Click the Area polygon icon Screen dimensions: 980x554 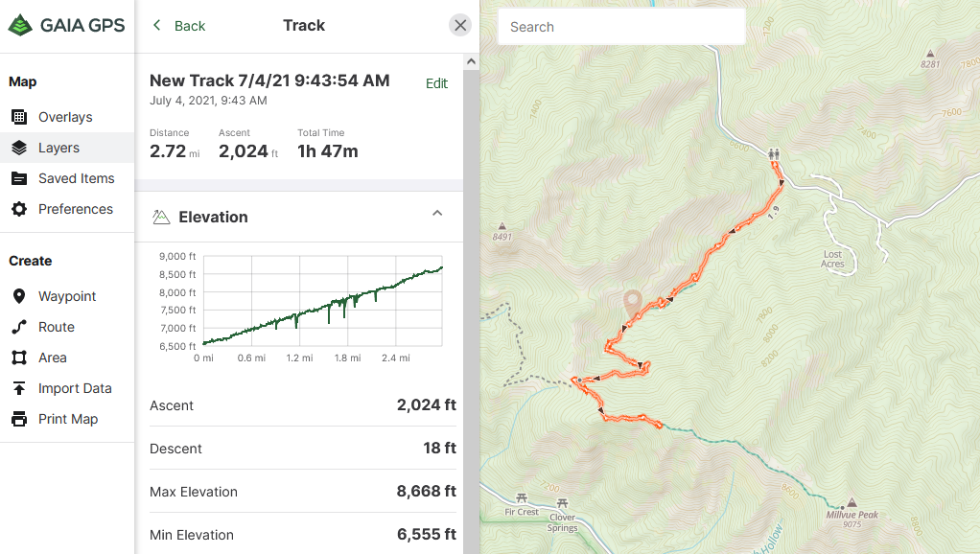tap(19, 358)
